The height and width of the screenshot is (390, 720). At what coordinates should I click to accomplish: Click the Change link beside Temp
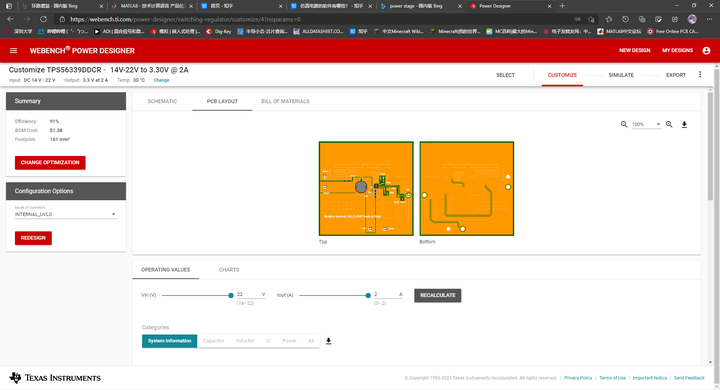(x=161, y=80)
